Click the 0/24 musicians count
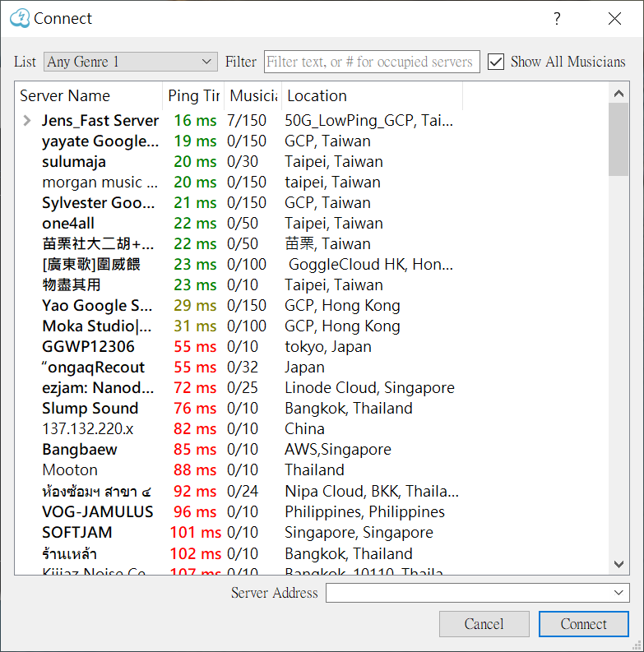644x652 pixels. pyautogui.click(x=243, y=492)
